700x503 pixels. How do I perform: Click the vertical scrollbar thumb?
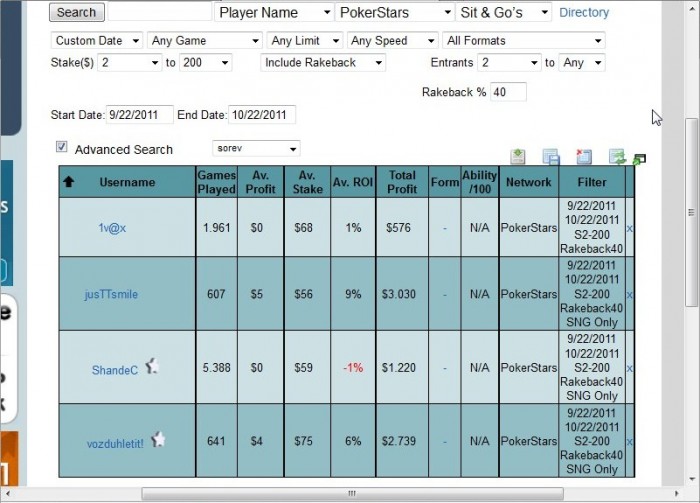point(692,212)
